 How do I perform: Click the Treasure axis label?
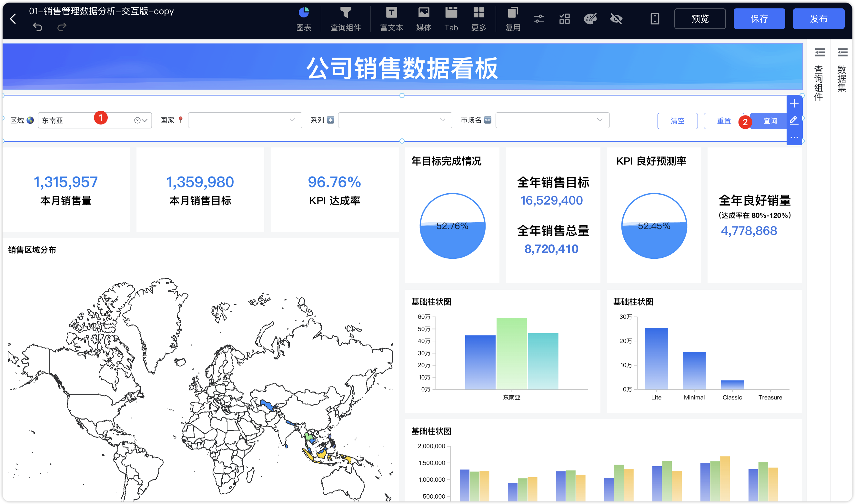tap(770, 397)
